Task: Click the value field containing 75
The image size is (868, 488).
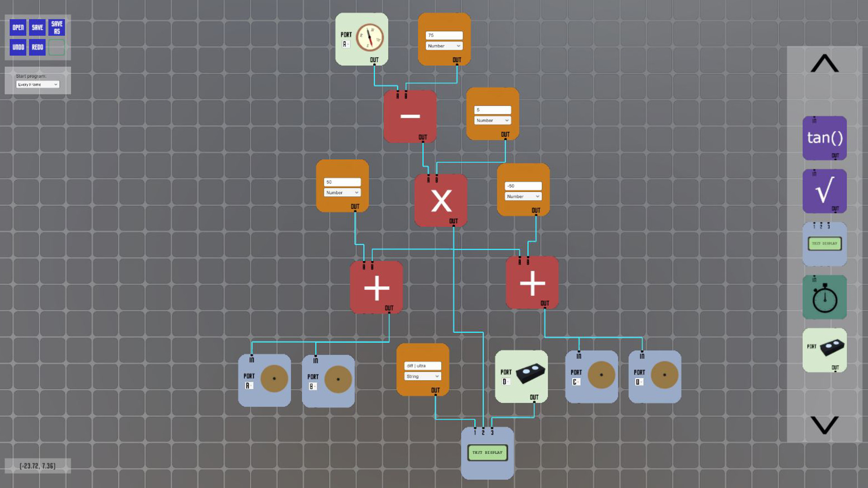Action: click(444, 35)
